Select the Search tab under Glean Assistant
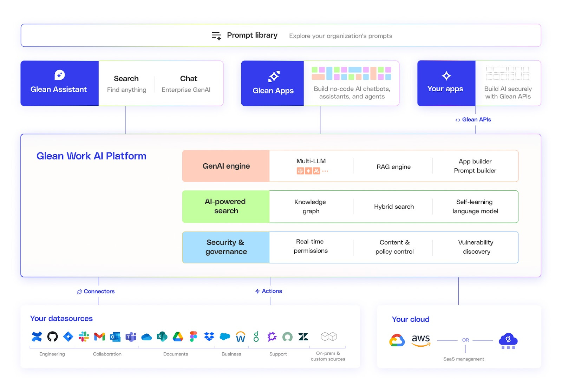562x392 pixels. (x=126, y=84)
